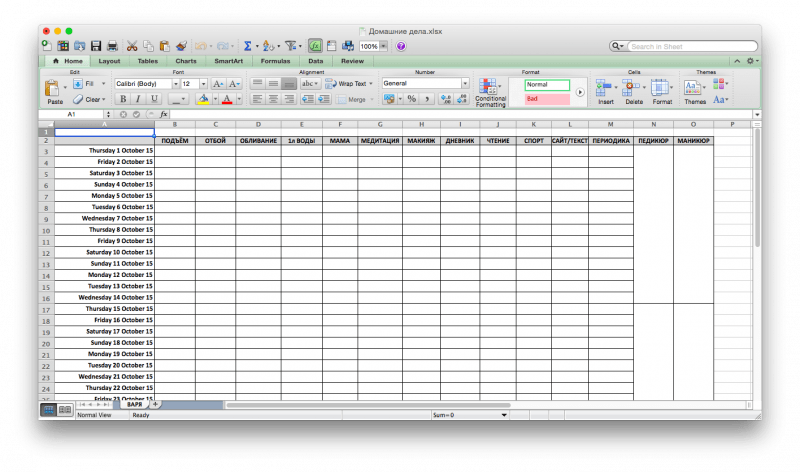Viewport: 800px width, 472px height.
Task: Click the Cut scissors icon
Action: (x=134, y=46)
